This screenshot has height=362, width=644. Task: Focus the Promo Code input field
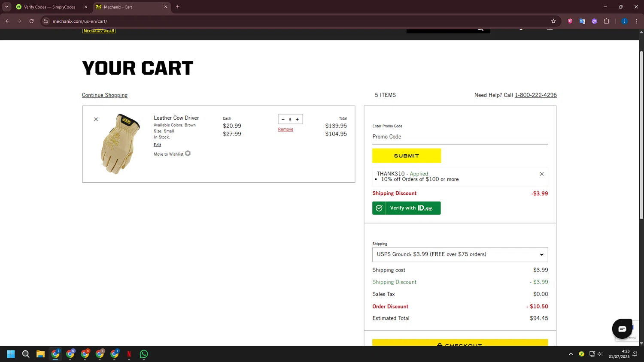click(x=460, y=137)
